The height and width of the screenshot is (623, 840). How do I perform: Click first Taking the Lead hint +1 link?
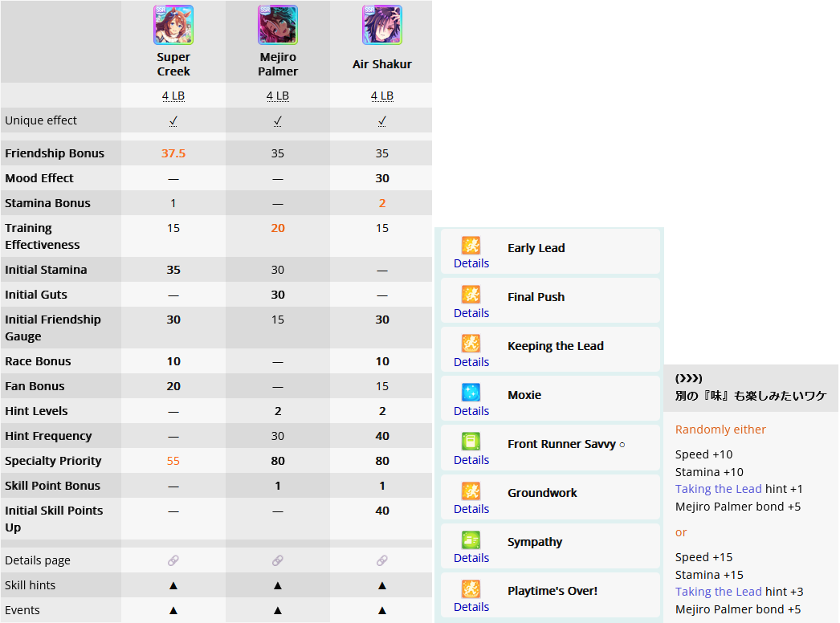tap(719, 489)
